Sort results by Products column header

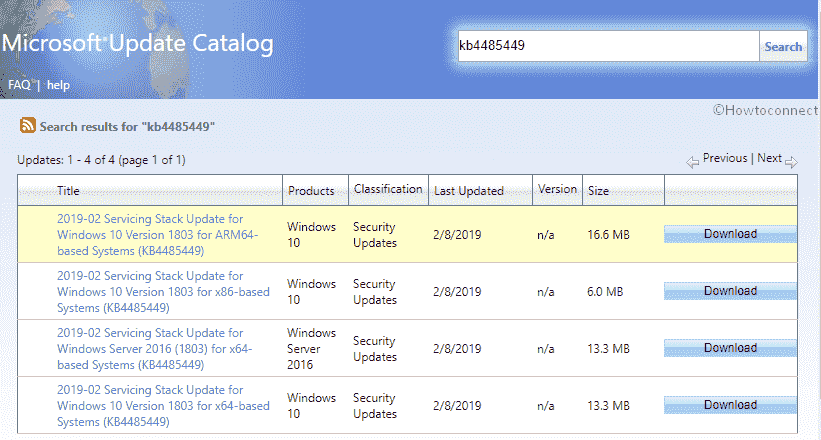[x=311, y=191]
